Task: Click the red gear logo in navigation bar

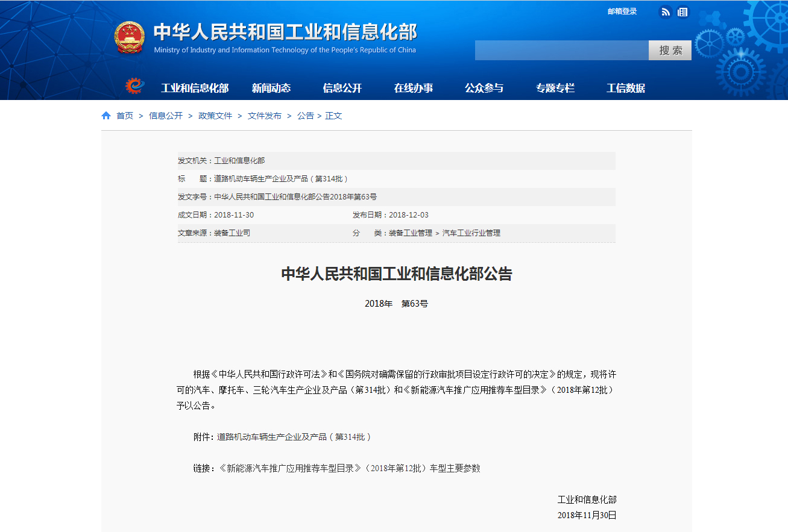Action: click(x=134, y=87)
